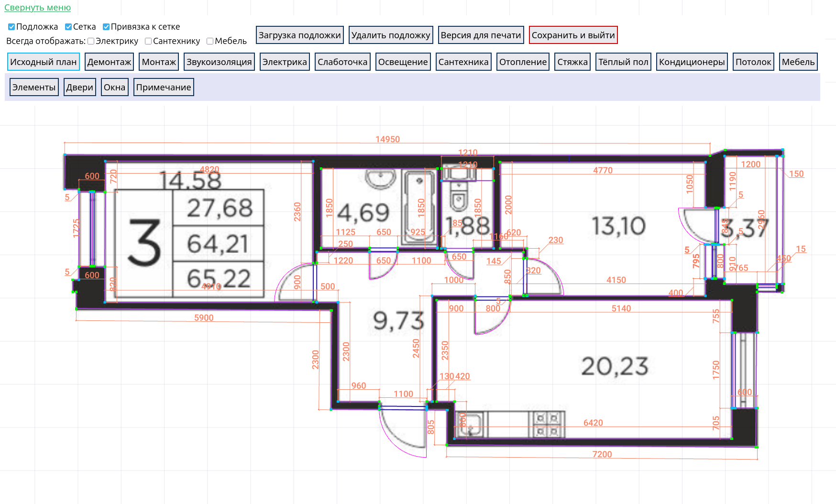Click the 1200 balcony dimension
Viewport: 836px width, 504px height.
tap(750, 164)
